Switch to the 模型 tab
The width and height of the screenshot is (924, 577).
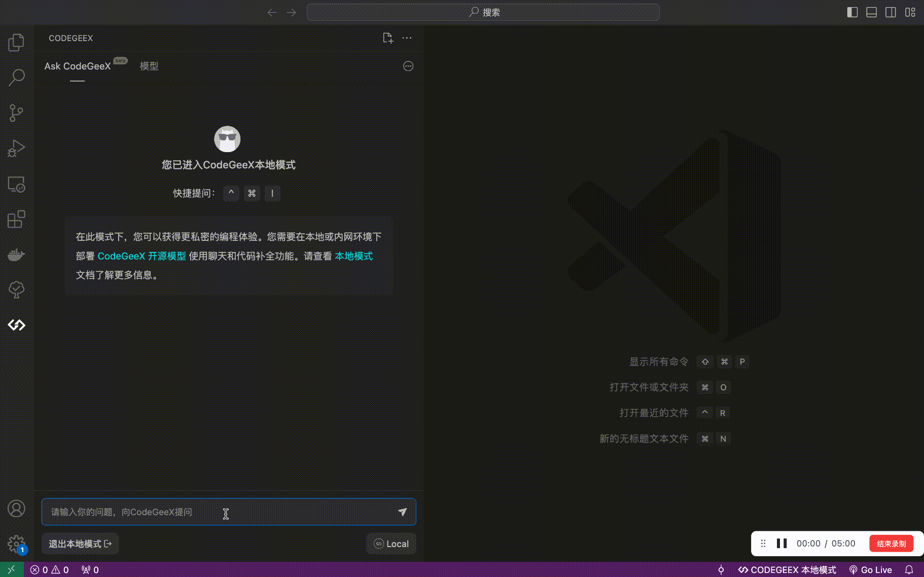pos(149,66)
